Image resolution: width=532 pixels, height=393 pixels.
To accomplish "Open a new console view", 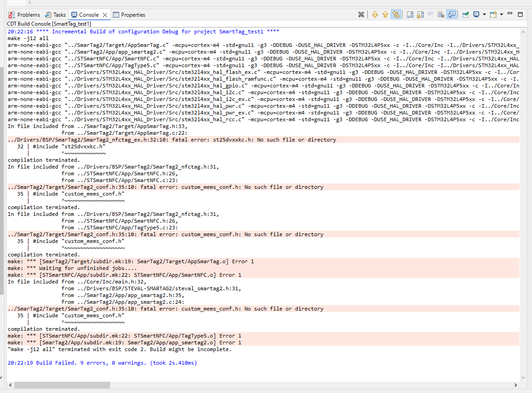I will 493,14.
